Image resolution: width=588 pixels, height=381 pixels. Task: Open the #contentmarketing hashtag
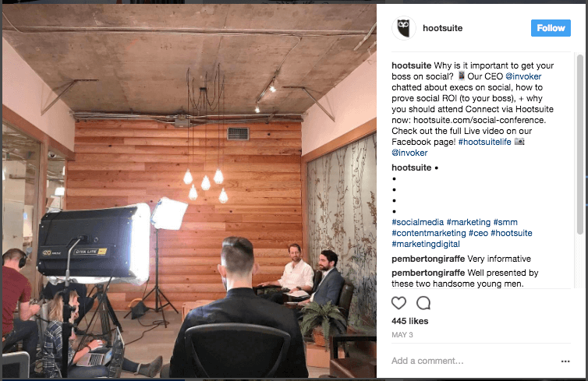[429, 233]
